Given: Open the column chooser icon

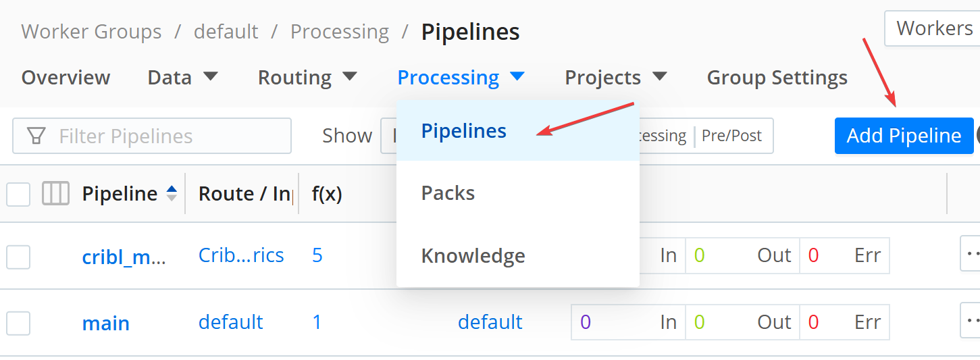Looking at the screenshot, I should (55, 194).
